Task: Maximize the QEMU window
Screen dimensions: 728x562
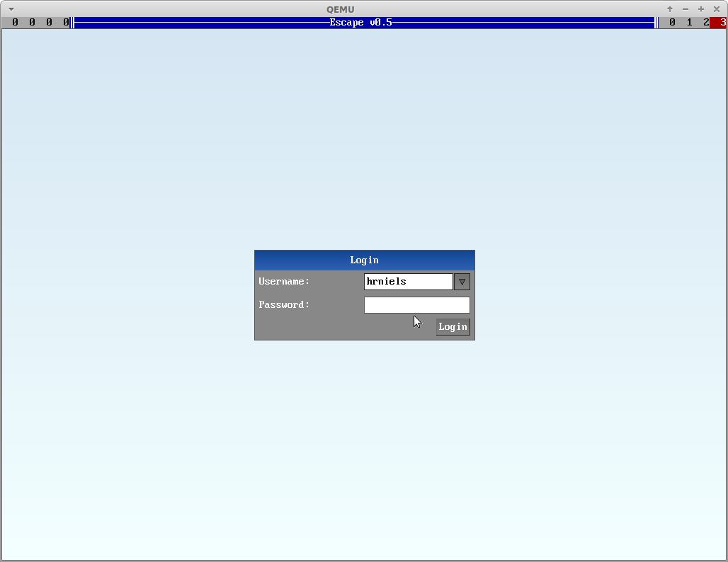Action: point(701,9)
